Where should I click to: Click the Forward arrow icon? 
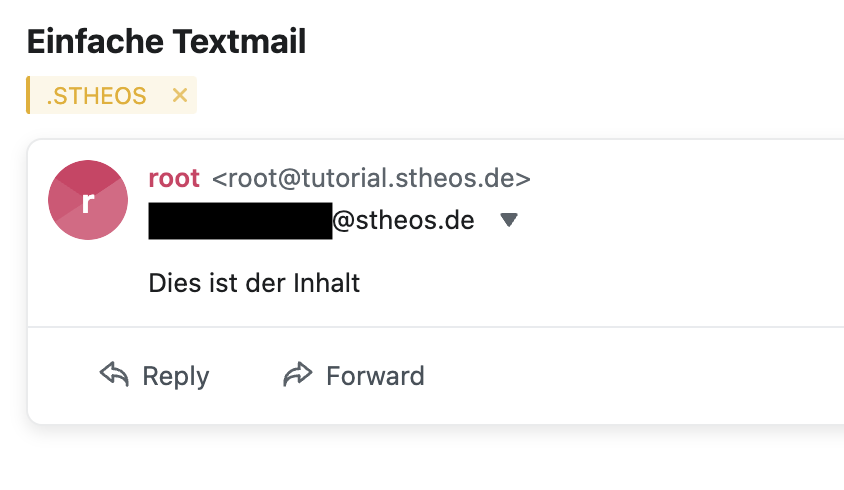point(298,375)
